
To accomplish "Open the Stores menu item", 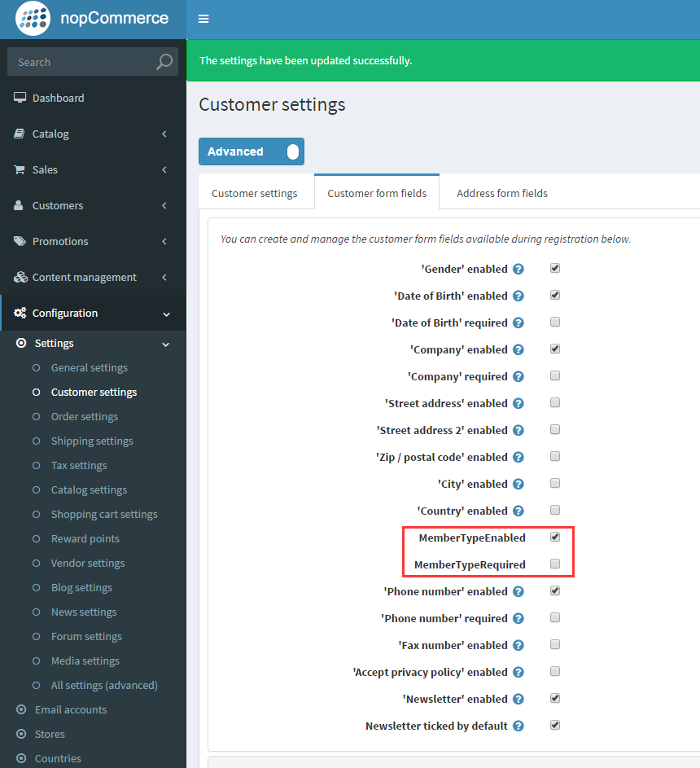I will [50, 735].
